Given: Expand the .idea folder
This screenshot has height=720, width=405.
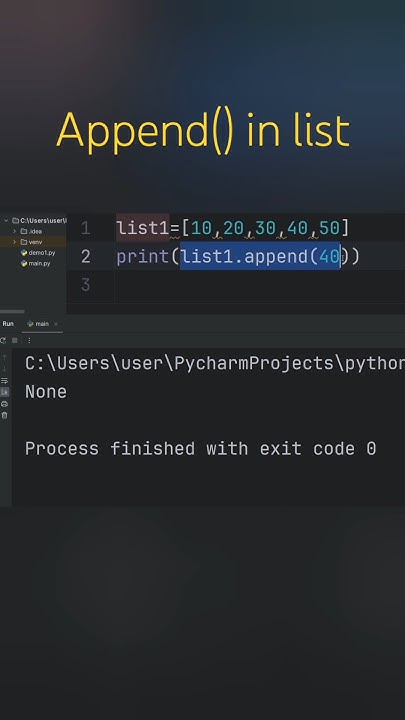Looking at the screenshot, I should click(14, 231).
